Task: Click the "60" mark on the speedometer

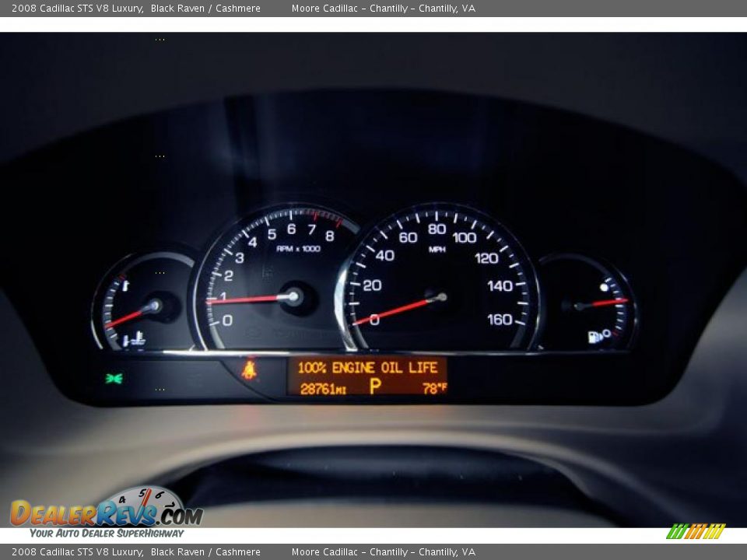Action: 408,237
